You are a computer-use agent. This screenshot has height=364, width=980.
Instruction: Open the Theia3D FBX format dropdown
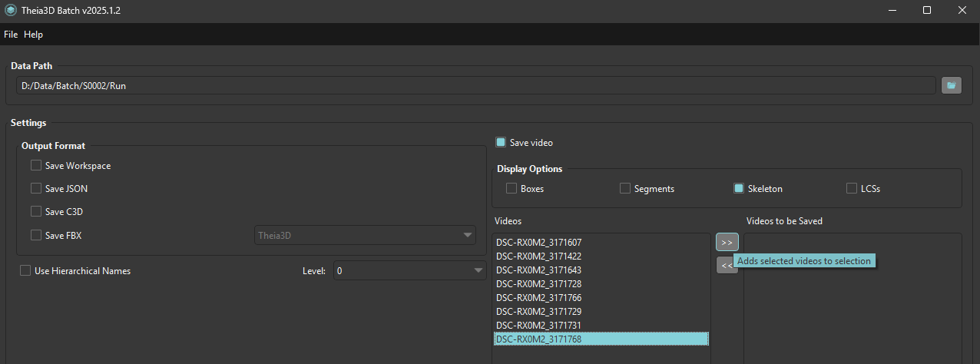point(365,236)
